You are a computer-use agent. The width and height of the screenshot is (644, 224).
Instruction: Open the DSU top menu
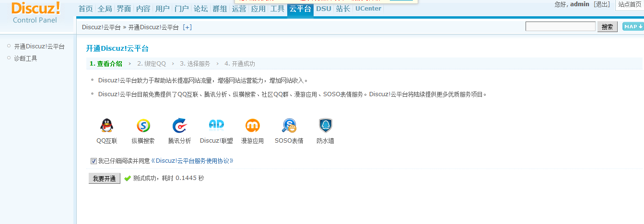click(x=324, y=9)
